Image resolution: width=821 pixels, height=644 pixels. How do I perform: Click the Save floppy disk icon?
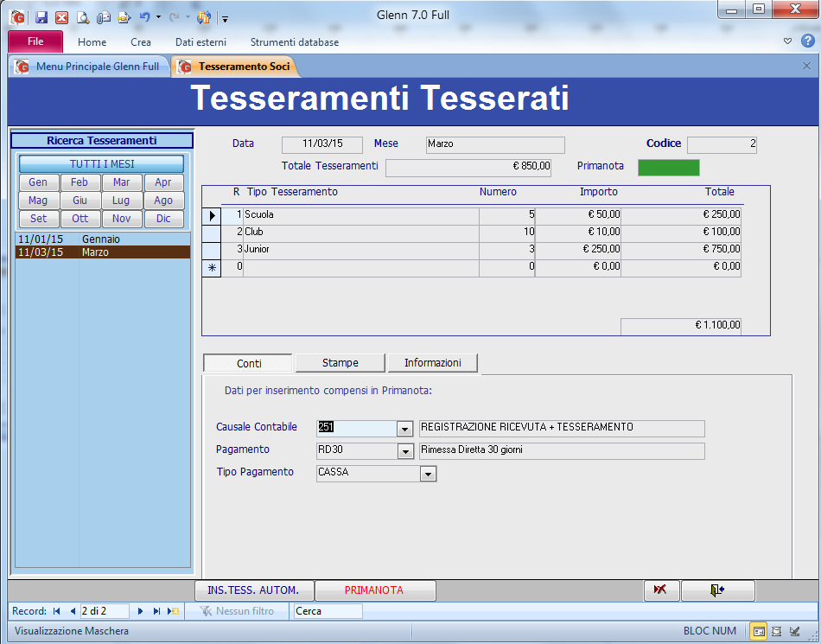[41, 18]
